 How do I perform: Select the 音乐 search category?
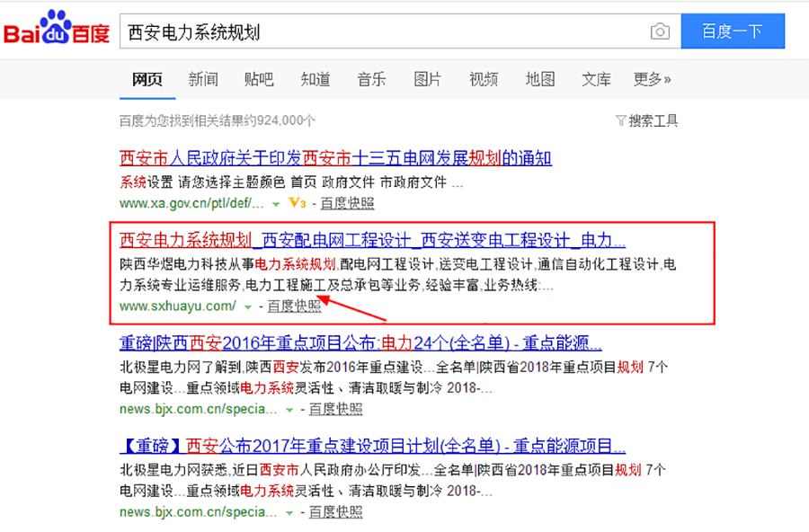coord(370,79)
